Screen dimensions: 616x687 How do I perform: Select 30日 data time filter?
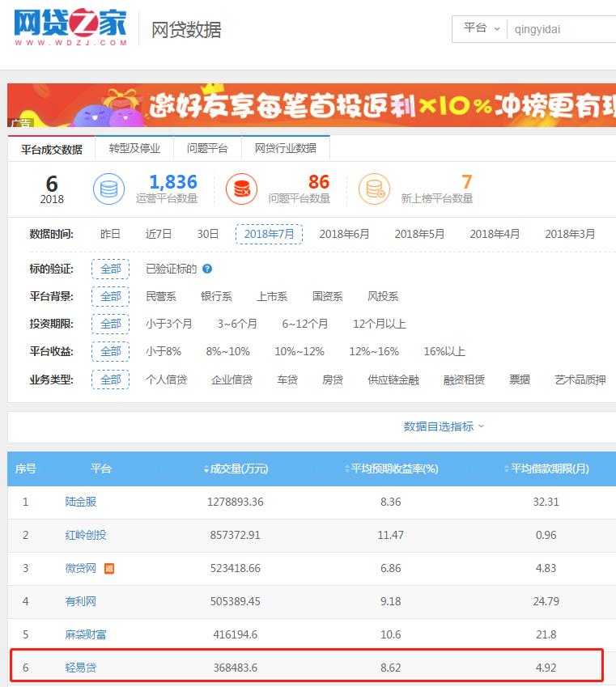coord(208,234)
